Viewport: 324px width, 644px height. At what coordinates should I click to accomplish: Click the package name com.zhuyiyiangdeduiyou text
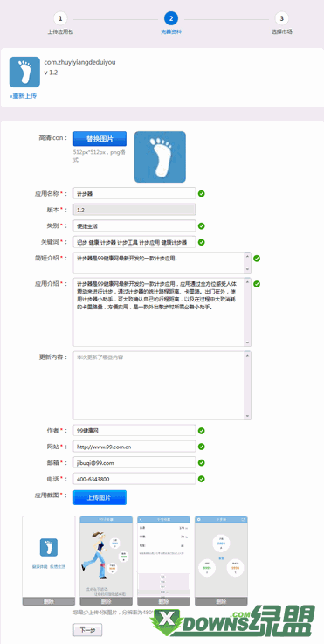(x=79, y=62)
